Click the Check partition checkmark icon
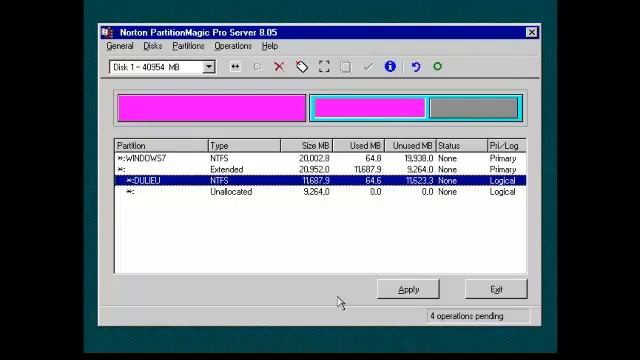640x360 pixels. (x=368, y=67)
